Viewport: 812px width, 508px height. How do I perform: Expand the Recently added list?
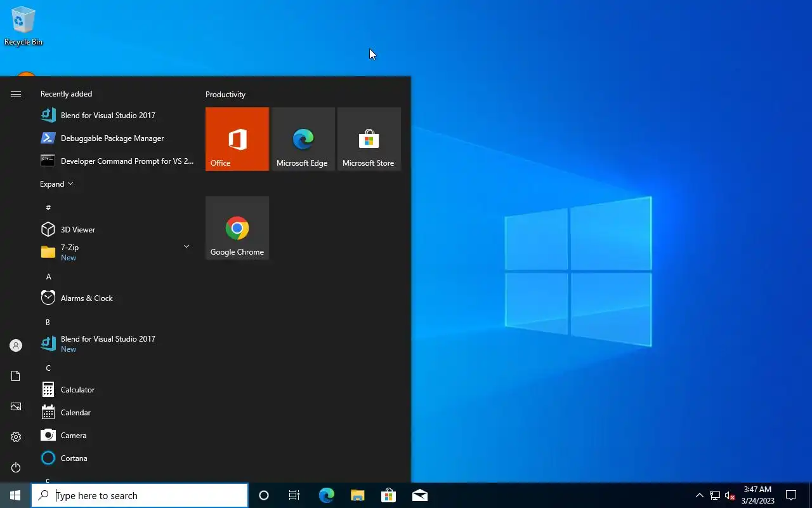tap(56, 184)
